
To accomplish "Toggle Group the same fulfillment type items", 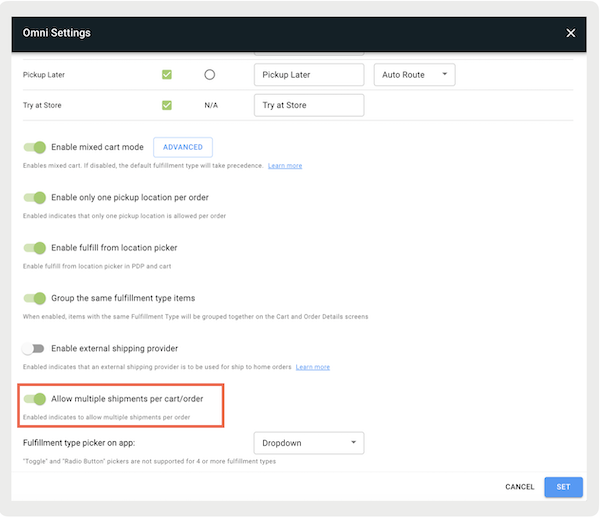I will tap(34, 298).
